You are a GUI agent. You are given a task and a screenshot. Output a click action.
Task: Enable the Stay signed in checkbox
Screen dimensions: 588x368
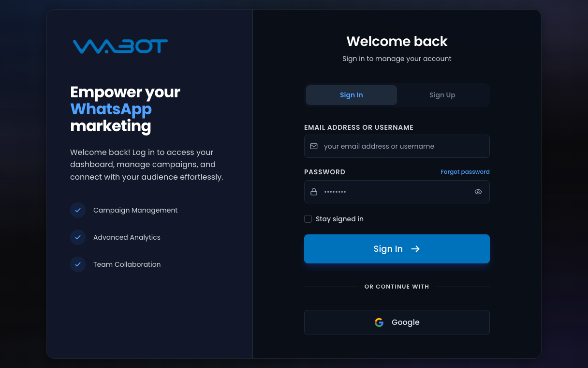click(308, 219)
